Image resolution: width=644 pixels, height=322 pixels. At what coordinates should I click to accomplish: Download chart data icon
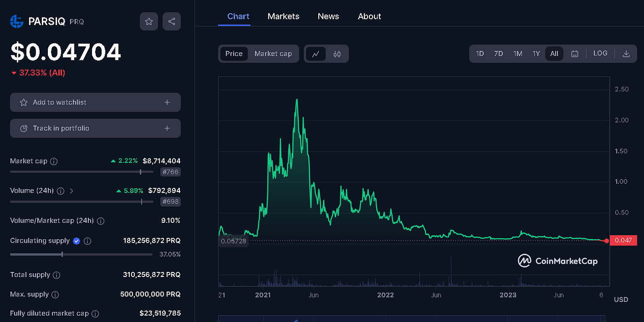626,54
